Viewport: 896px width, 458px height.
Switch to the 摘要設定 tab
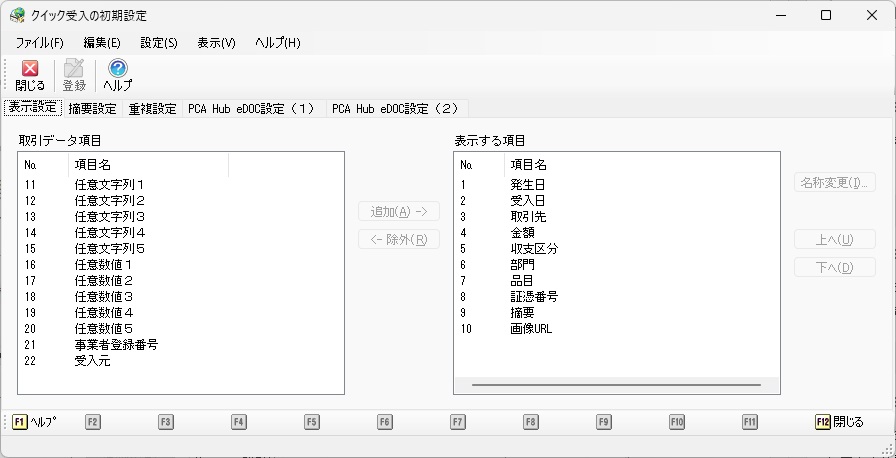click(92, 109)
